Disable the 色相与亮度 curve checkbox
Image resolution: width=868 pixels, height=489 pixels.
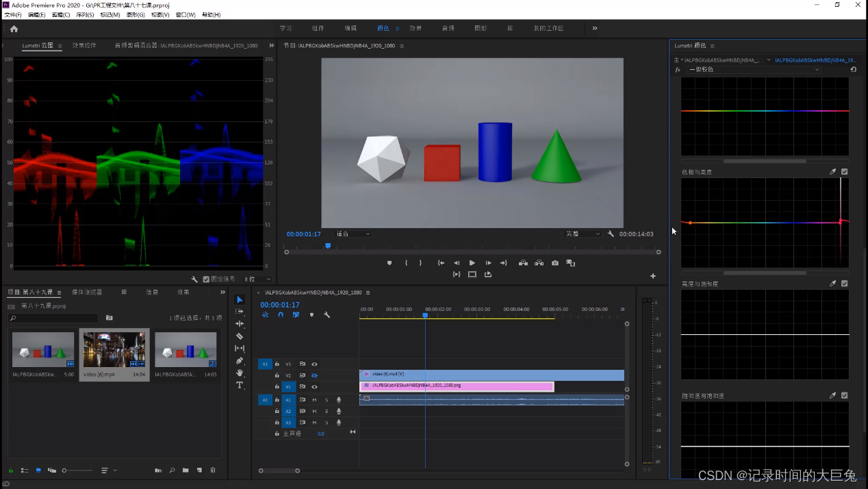coord(844,172)
